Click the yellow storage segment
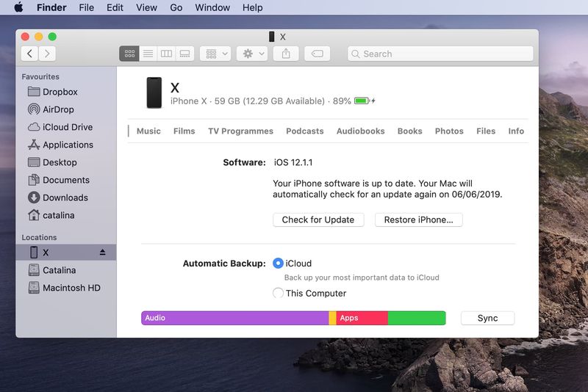The height and width of the screenshot is (392, 588). click(332, 318)
